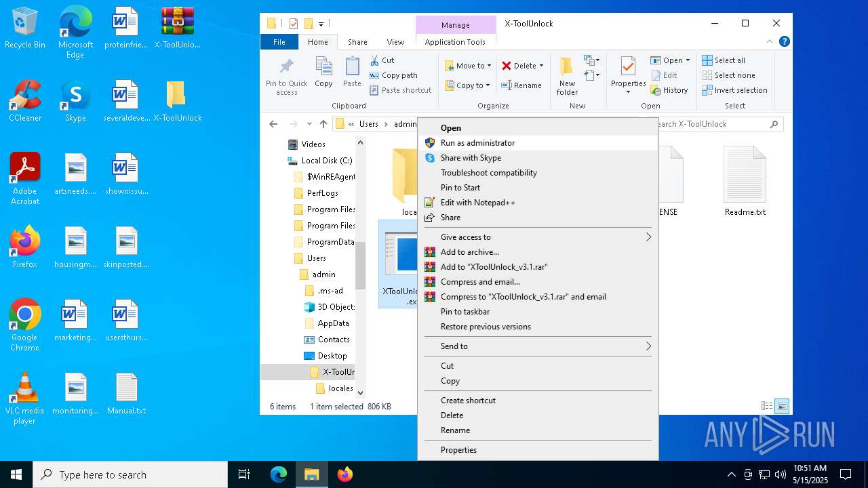This screenshot has height=488, width=868.
Task: Launch Microsoft Edge from desktop
Action: click(75, 33)
